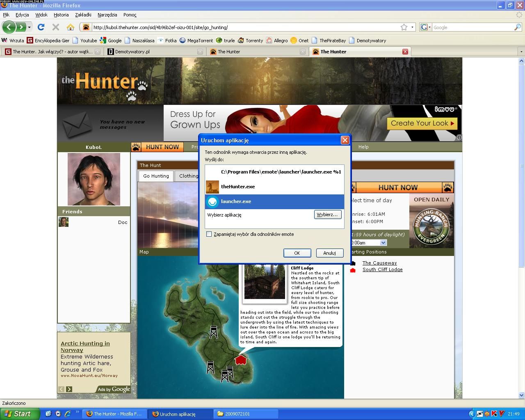The image size is (525, 420).
Task: Open the list all tabs dropdown
Action: pyautogui.click(x=521, y=52)
